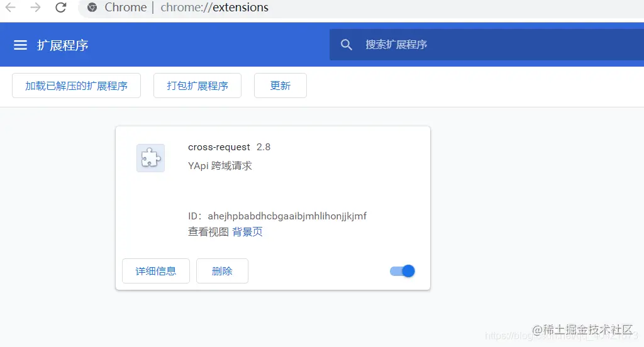Click the extension ID ahejhpbabdhcbgaaibjmhlihonjjkjmf

287,216
